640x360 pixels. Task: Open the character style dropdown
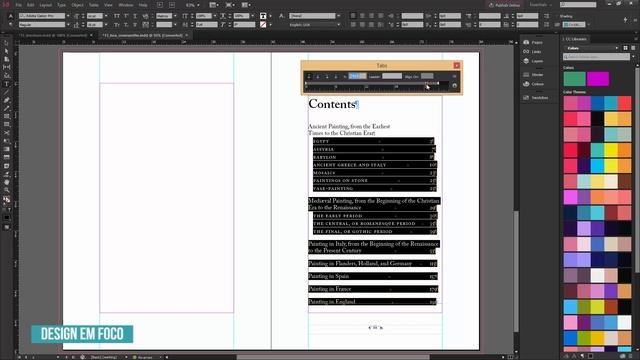(338, 16)
